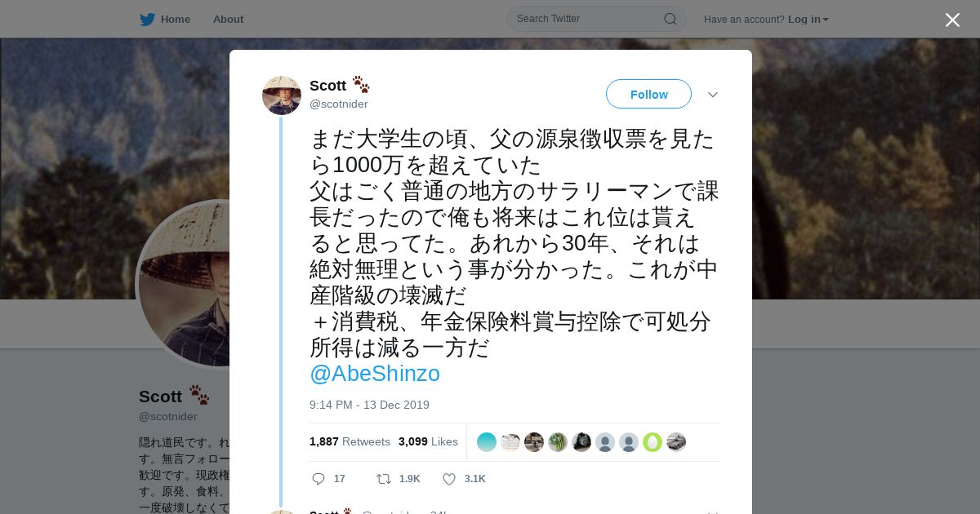View the 3,099 Likes list
The height and width of the screenshot is (514, 980).
428,441
